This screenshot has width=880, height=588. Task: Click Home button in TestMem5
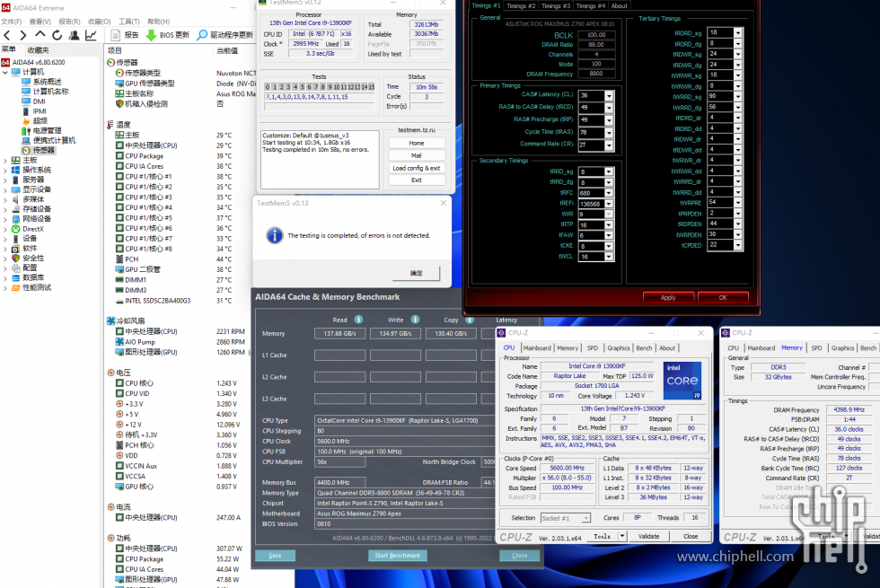point(417,143)
